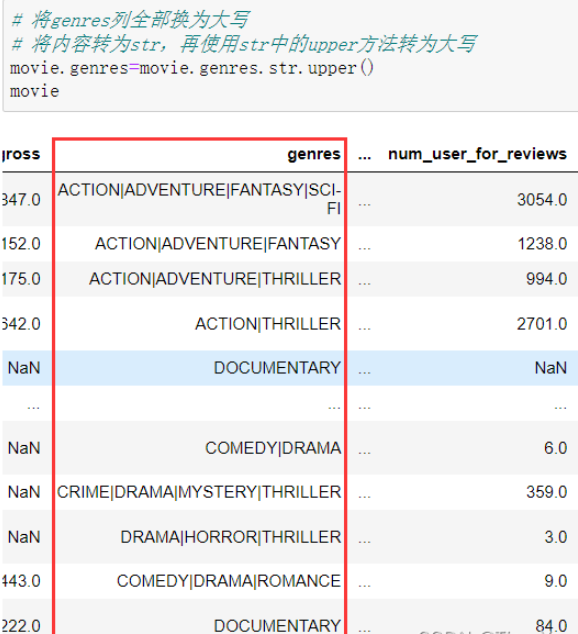Select the cell ACTION|THRILLER
The width and height of the screenshot is (578, 634).
coord(268,324)
